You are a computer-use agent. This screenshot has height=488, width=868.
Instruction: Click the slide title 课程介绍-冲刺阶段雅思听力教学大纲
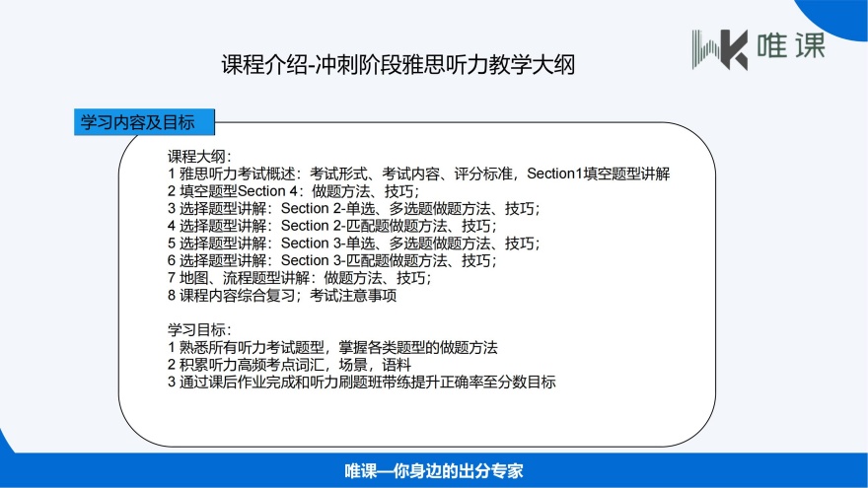398,65
